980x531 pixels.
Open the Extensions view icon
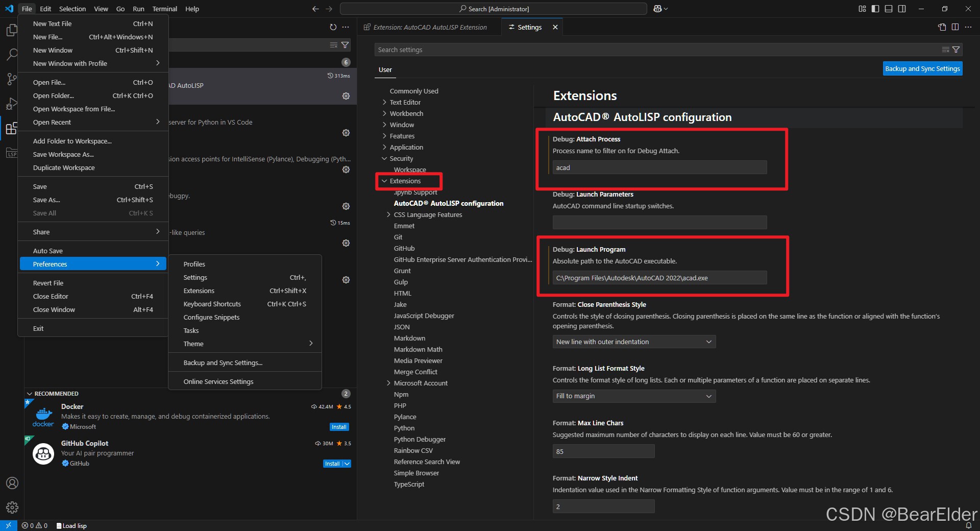[11, 128]
